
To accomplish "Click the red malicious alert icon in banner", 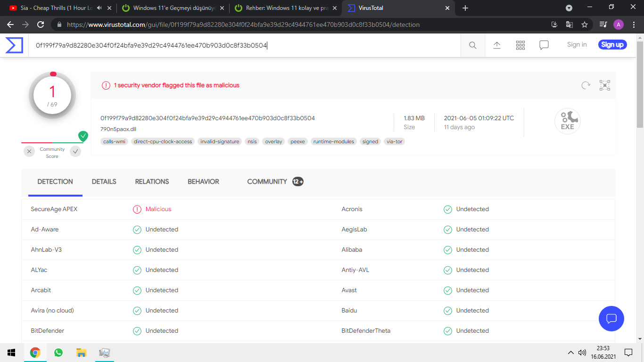I will click(106, 85).
